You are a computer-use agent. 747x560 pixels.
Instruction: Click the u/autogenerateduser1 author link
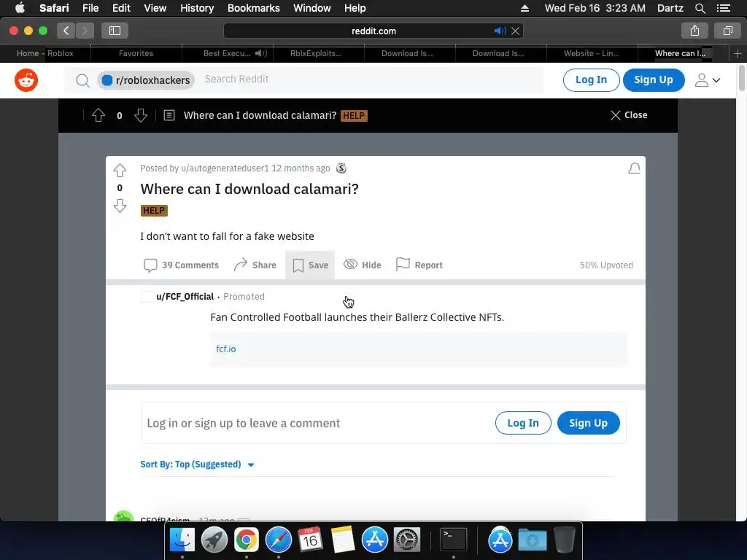coord(225,168)
